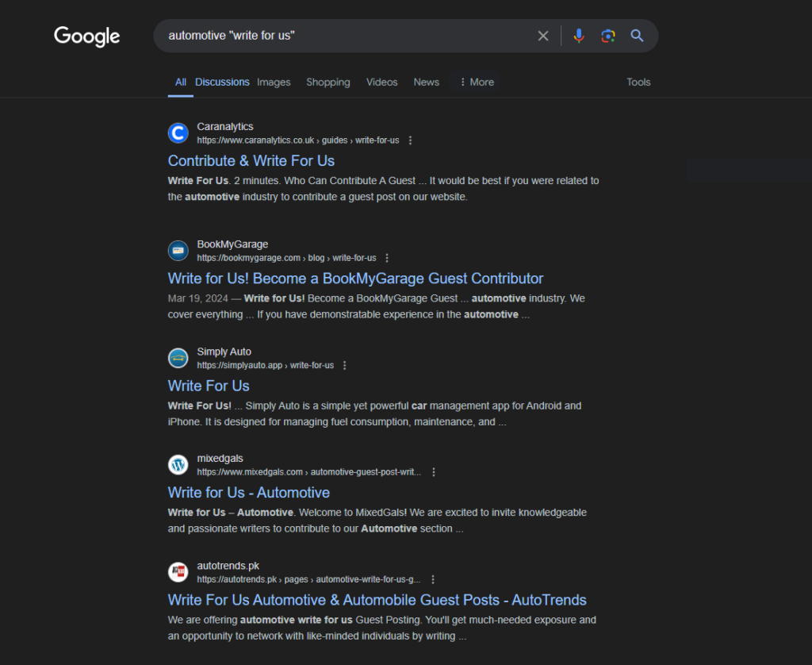
Task: Open Search Tools
Action: click(x=638, y=82)
